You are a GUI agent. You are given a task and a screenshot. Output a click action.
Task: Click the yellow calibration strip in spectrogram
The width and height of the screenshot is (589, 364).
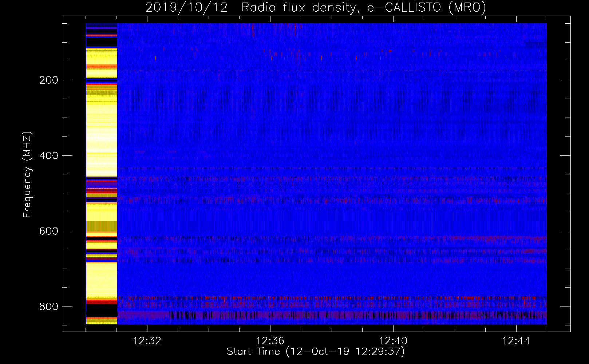click(x=102, y=174)
